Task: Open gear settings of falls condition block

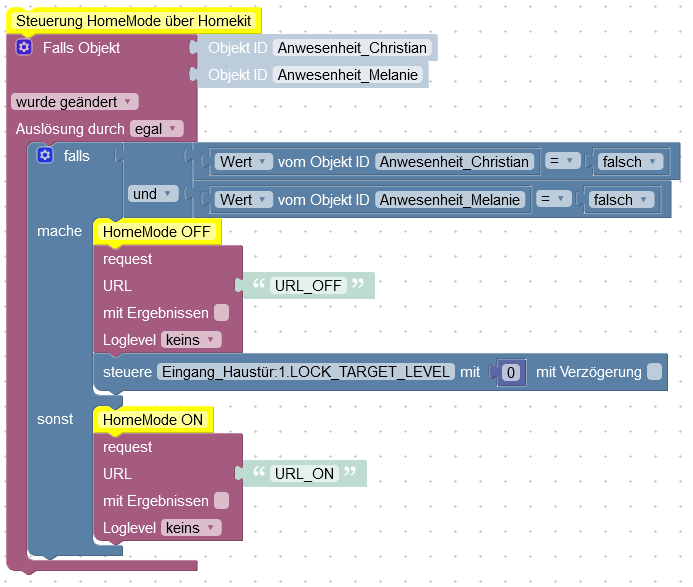Action: (45, 155)
